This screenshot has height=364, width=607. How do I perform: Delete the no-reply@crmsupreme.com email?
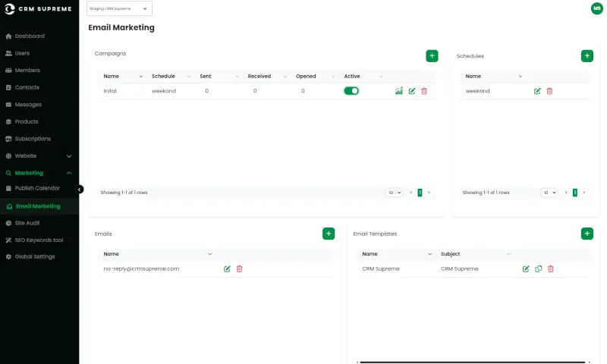click(x=239, y=269)
